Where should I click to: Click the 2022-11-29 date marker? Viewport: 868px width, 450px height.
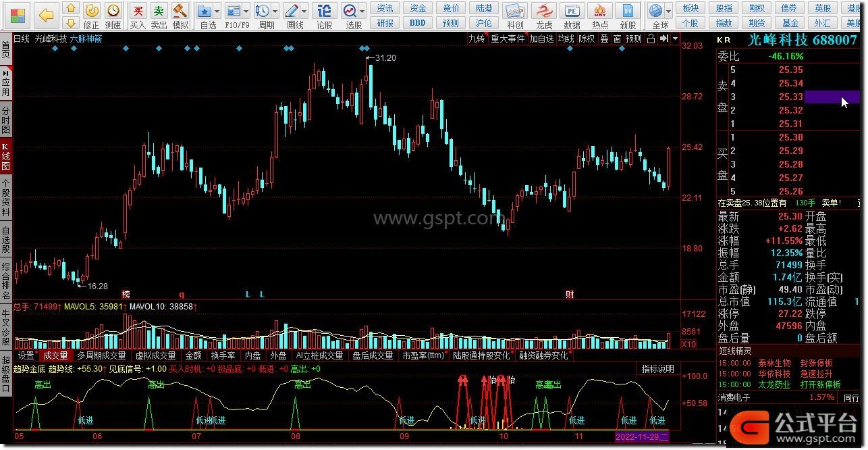[x=641, y=436]
